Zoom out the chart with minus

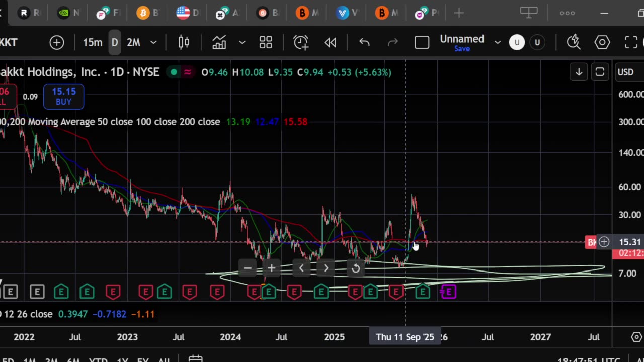point(247,268)
